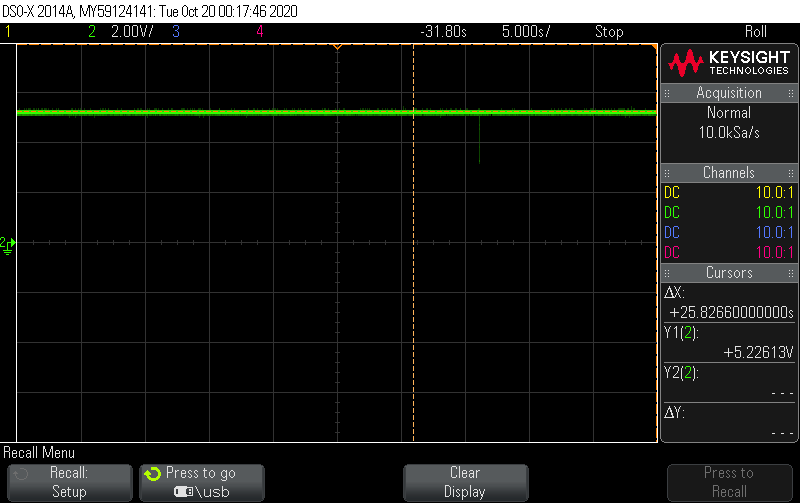Click the Normal acquisition mode text

(x=729, y=113)
